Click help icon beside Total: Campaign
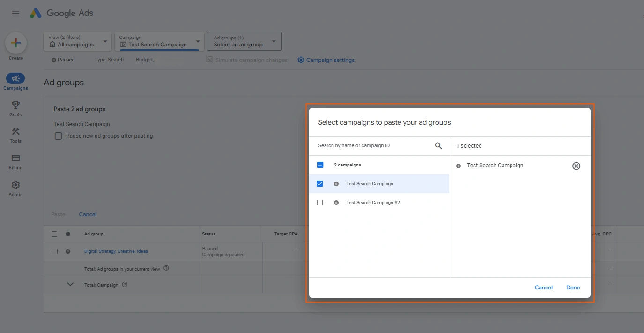This screenshot has height=333, width=644. coord(125,285)
